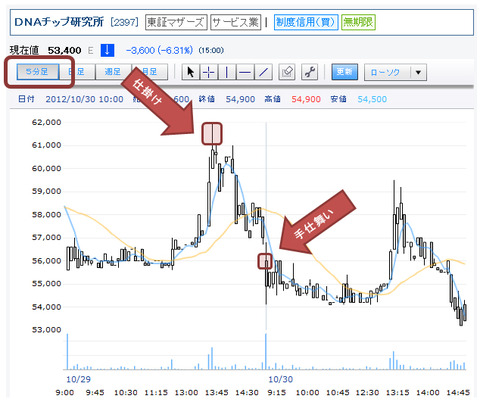The width and height of the screenshot is (480, 402).
Task: Click the 更新 refresh button
Action: point(345,72)
